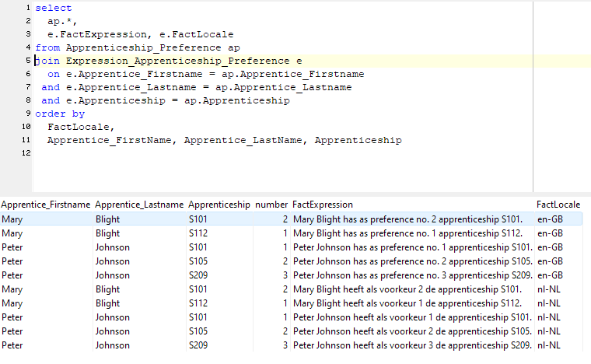This screenshot has height=364, width=591.
Task: Click line number 9 in the editor gutter
Action: point(28,114)
